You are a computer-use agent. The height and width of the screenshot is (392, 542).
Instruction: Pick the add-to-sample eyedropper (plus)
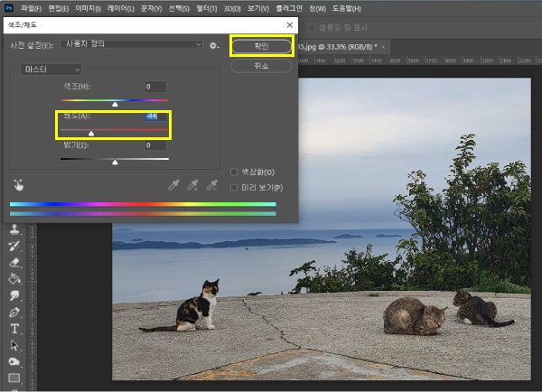(x=192, y=185)
